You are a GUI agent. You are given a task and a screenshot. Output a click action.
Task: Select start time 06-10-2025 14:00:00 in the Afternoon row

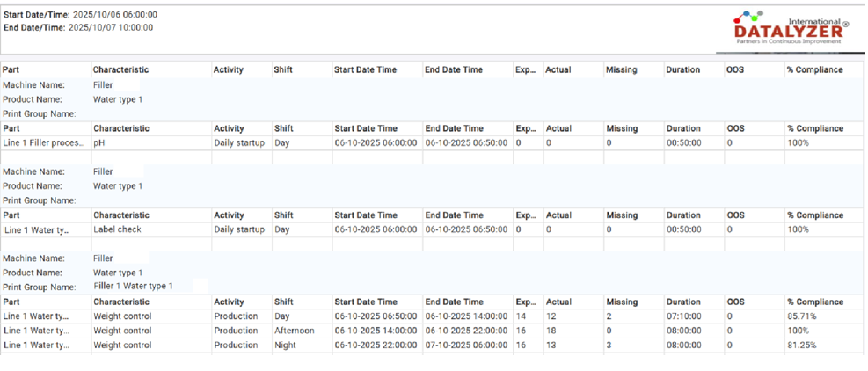pos(376,331)
